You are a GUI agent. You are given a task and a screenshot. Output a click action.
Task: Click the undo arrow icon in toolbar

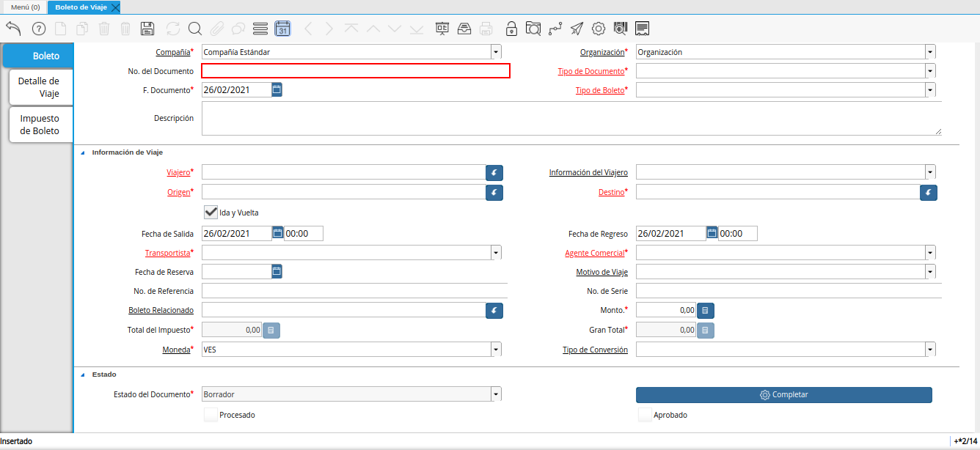tap(13, 29)
